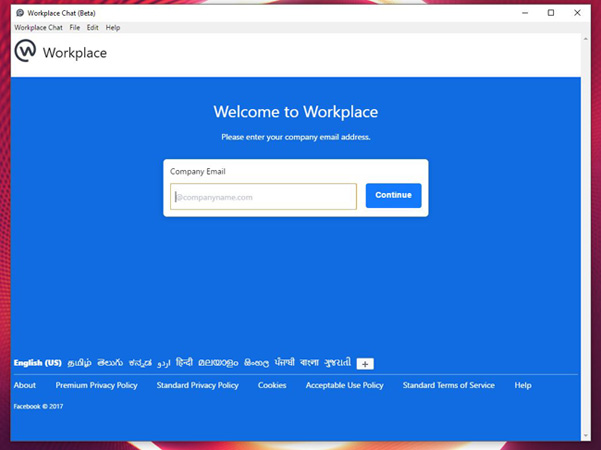Open the Workplace Chat menu
This screenshot has width=601, height=450.
pos(38,28)
